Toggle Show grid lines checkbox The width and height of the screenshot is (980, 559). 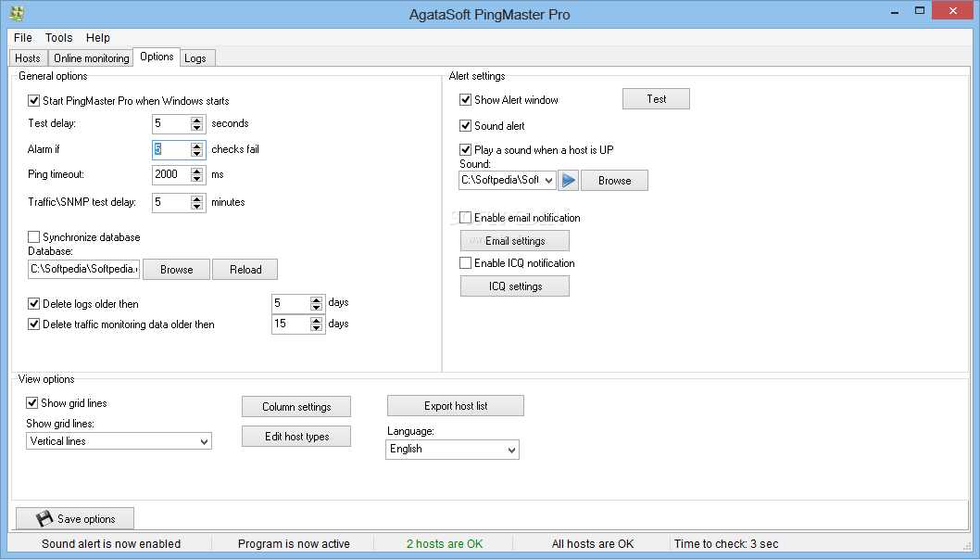pos(31,403)
